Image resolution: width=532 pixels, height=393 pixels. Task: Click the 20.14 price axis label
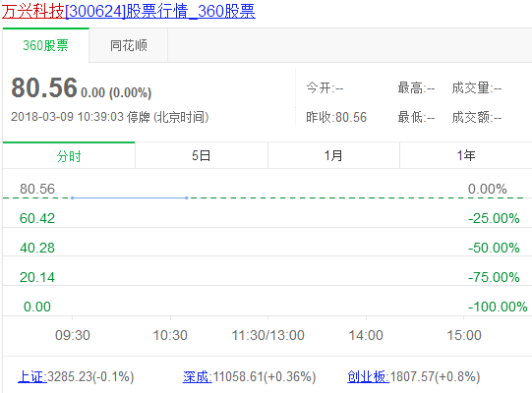click(x=37, y=277)
